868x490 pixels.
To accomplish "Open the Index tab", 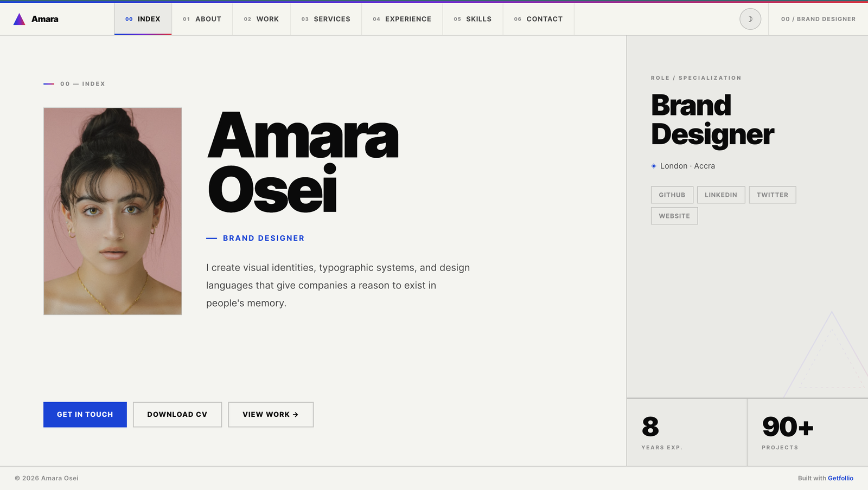I will coord(143,19).
